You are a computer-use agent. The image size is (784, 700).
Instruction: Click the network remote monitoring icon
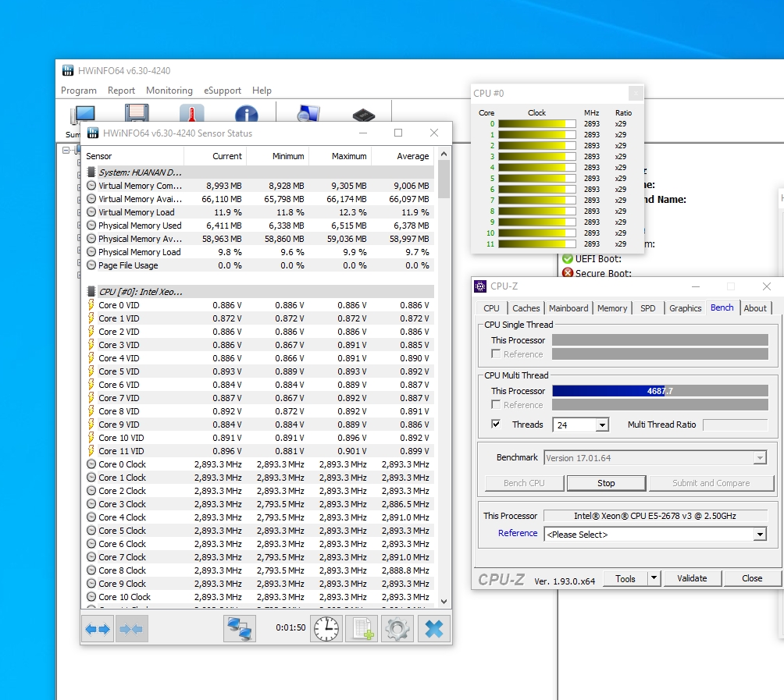coord(240,629)
